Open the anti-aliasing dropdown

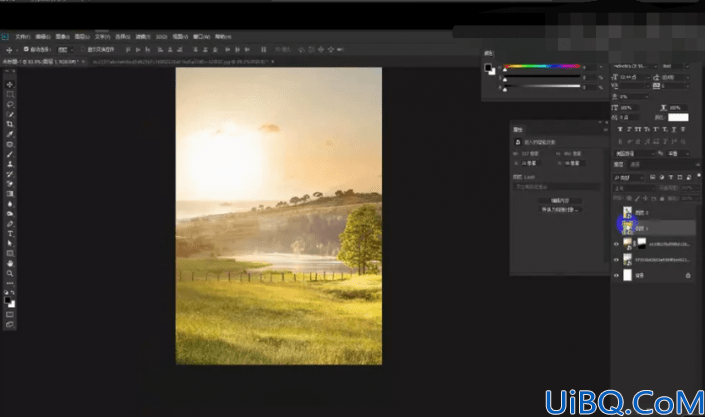[x=678, y=154]
